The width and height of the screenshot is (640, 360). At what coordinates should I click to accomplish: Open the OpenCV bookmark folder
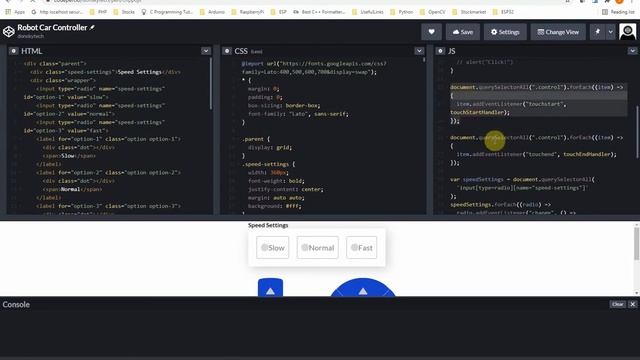[x=433, y=12]
